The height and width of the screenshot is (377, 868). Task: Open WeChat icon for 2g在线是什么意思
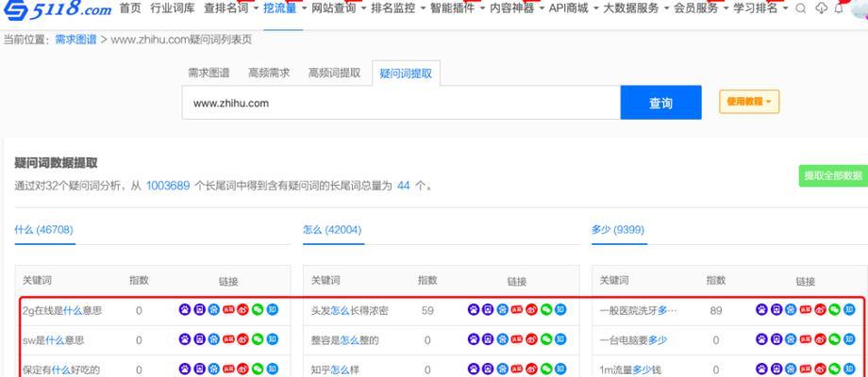(258, 310)
